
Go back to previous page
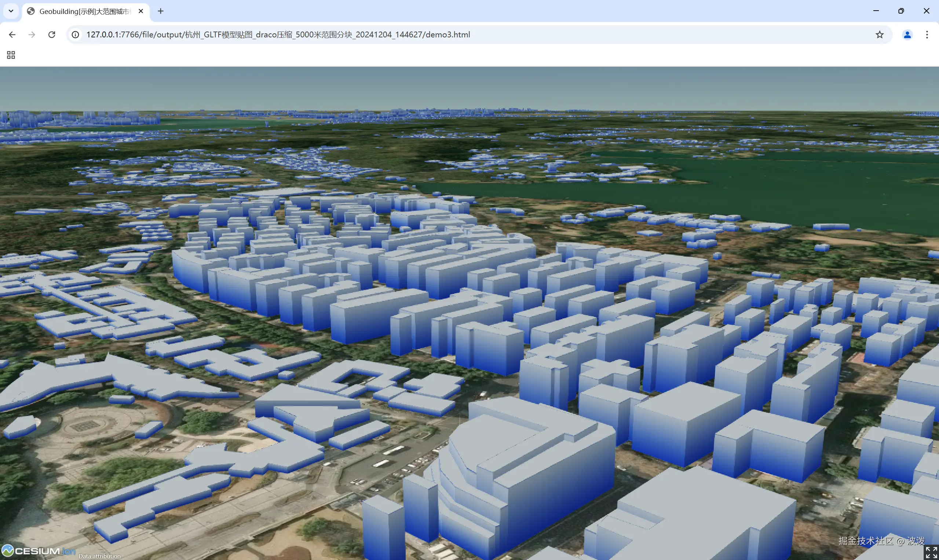click(12, 35)
